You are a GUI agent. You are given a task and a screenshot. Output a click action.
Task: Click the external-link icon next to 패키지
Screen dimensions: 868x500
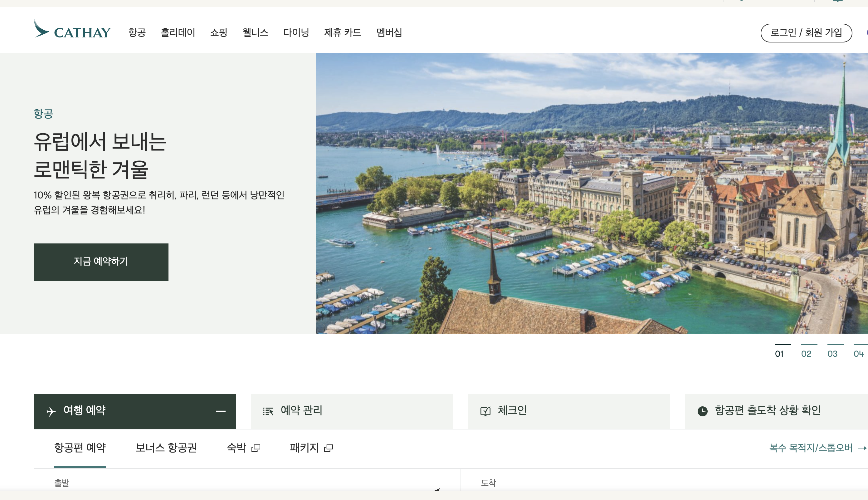click(329, 448)
